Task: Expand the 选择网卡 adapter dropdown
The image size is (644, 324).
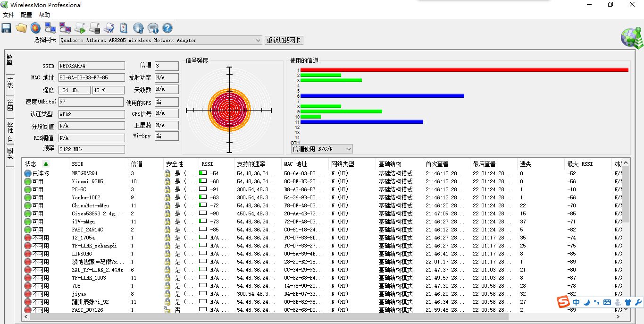Action: tap(258, 41)
